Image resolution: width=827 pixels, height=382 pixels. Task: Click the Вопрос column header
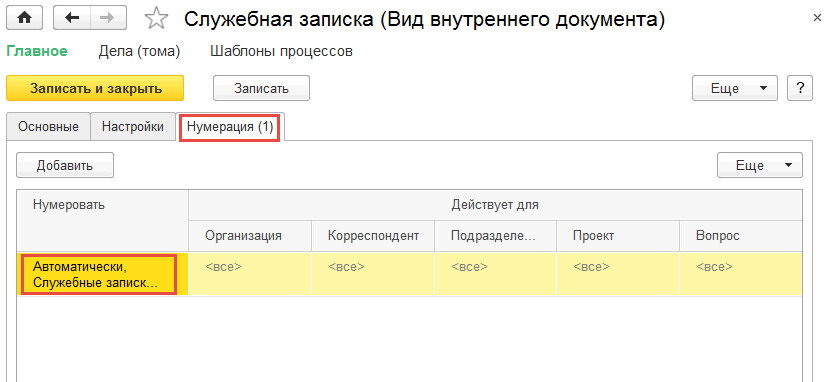click(x=741, y=235)
